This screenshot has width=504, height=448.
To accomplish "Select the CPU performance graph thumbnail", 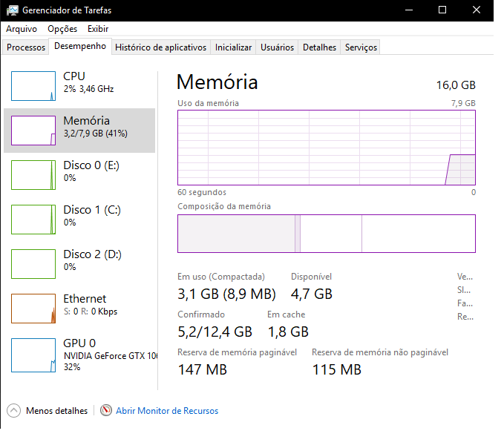I will pos(33,86).
